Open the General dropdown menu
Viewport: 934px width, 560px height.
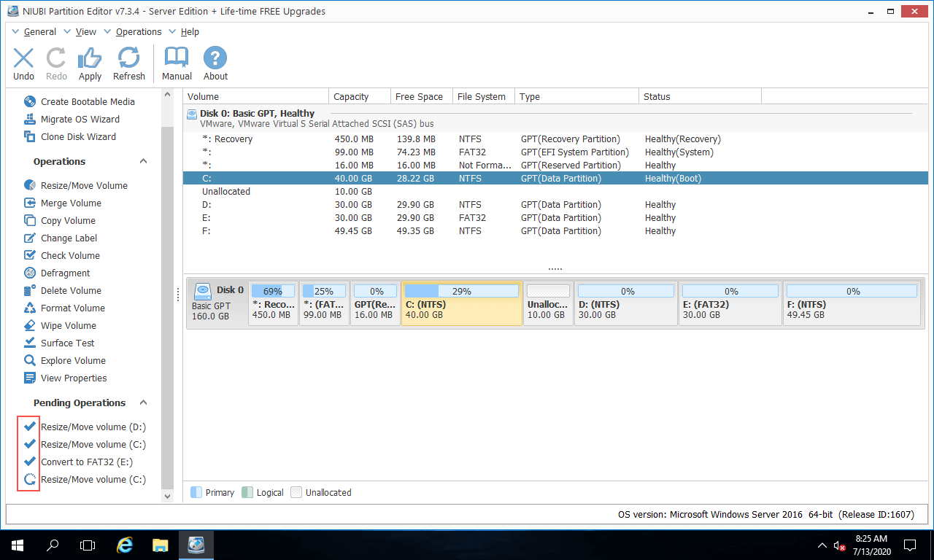click(39, 32)
